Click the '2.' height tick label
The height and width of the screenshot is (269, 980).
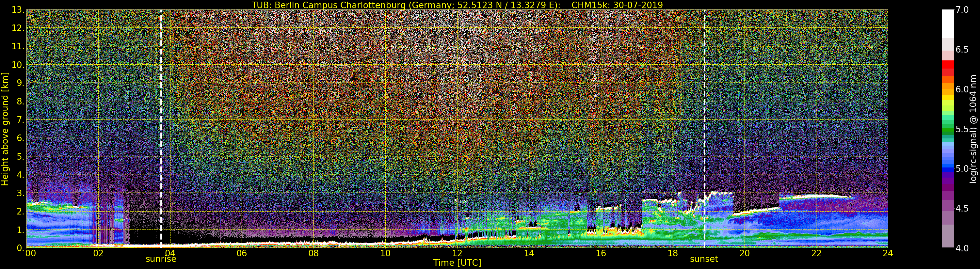(x=21, y=211)
